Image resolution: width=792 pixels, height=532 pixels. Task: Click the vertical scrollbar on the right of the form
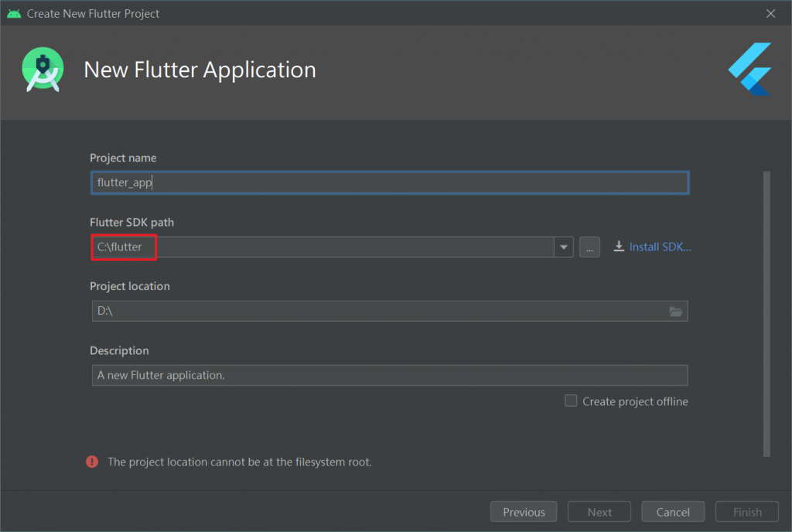point(766,314)
